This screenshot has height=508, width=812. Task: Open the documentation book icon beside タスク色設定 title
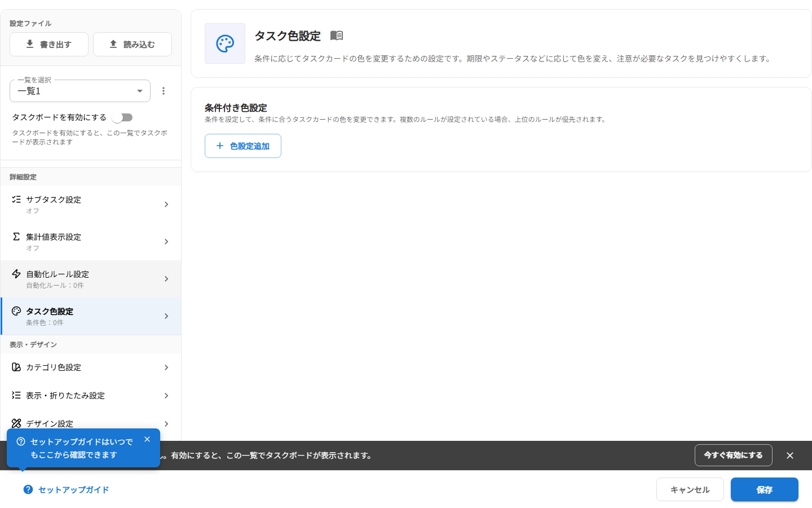point(337,36)
